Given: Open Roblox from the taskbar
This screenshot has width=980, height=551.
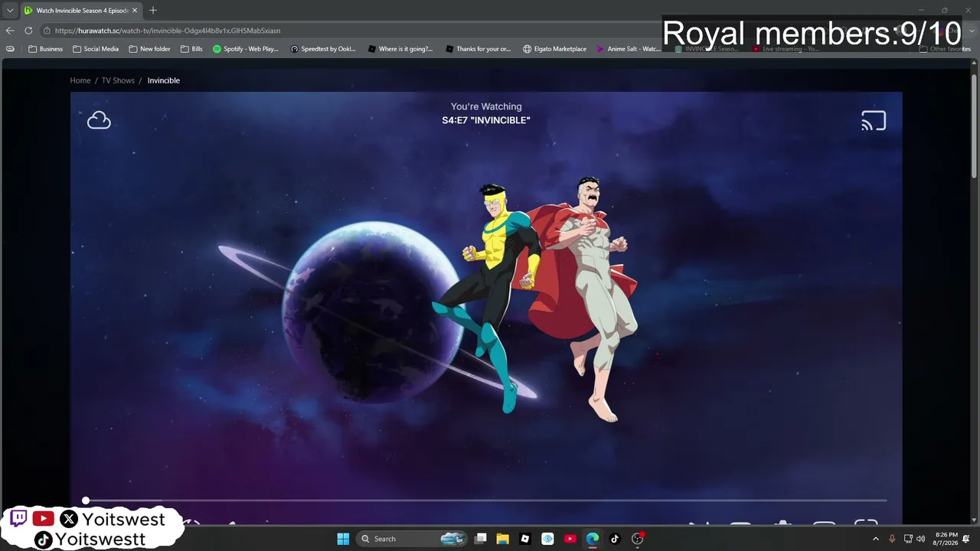Looking at the screenshot, I should click(524, 539).
